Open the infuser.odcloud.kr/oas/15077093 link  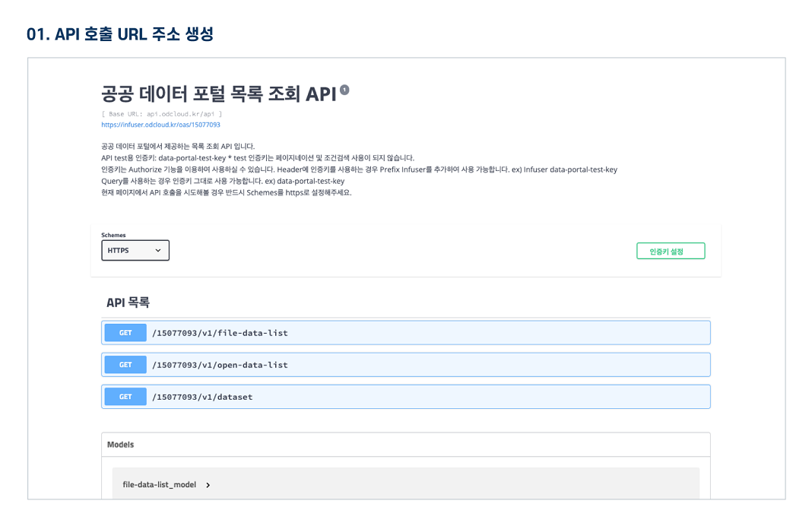tap(160, 125)
